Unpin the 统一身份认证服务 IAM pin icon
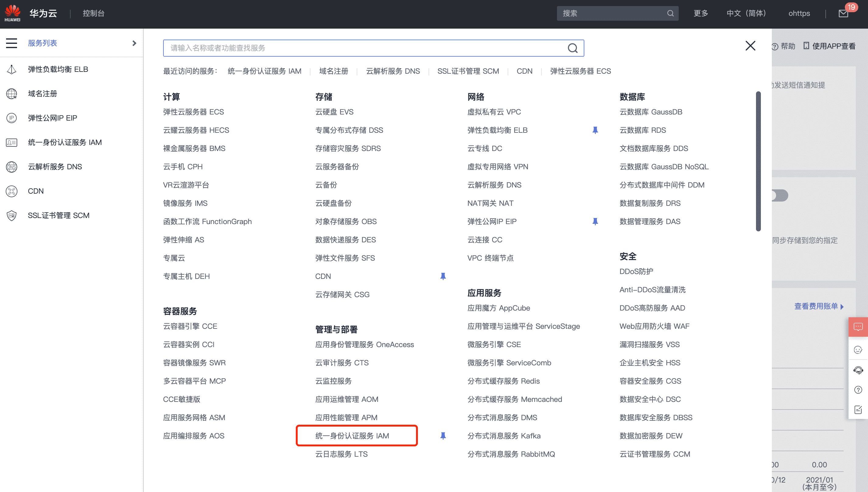 coord(443,436)
